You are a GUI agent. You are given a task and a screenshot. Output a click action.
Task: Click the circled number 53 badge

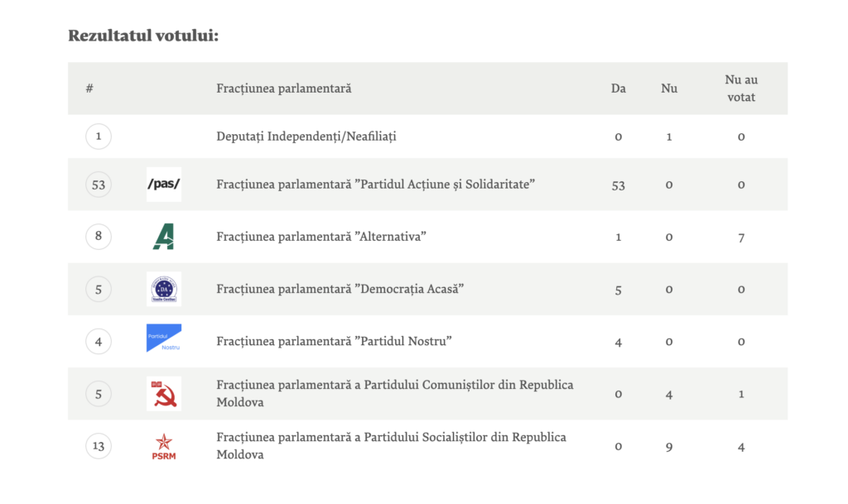[x=99, y=185]
